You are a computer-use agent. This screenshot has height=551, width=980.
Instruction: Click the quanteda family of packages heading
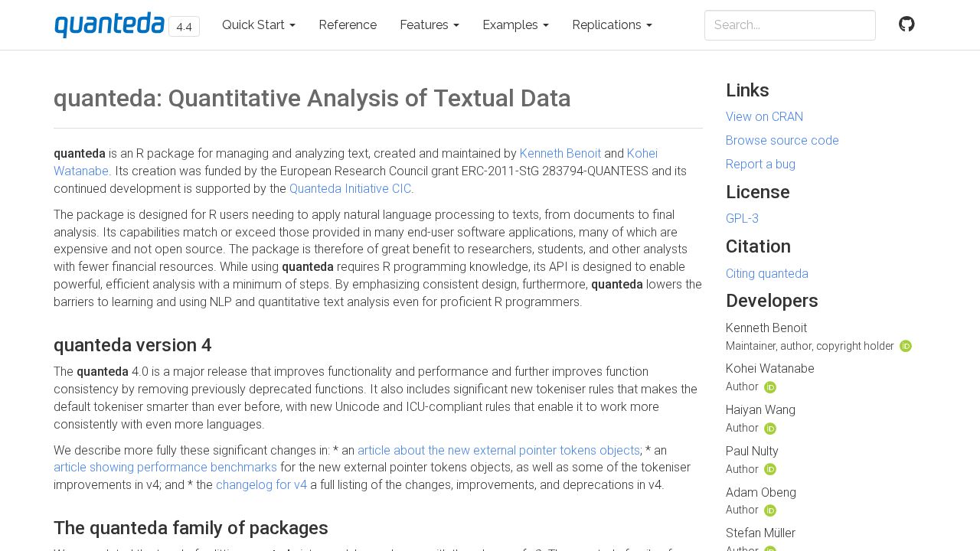tap(191, 528)
